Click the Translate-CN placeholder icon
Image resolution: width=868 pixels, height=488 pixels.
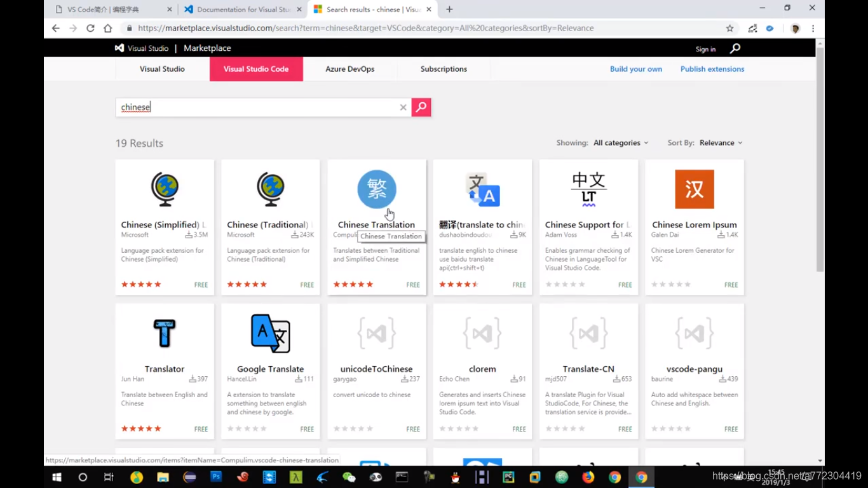pyautogui.click(x=588, y=333)
